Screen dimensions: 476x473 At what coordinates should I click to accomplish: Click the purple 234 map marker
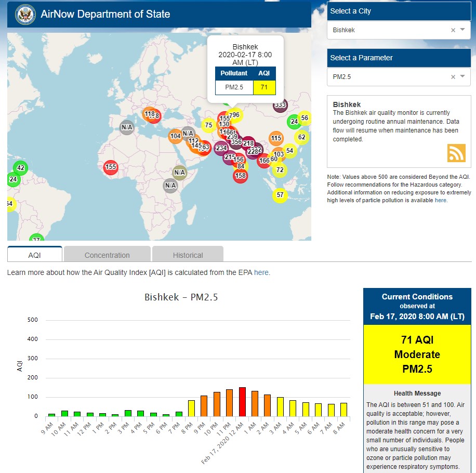point(221,148)
